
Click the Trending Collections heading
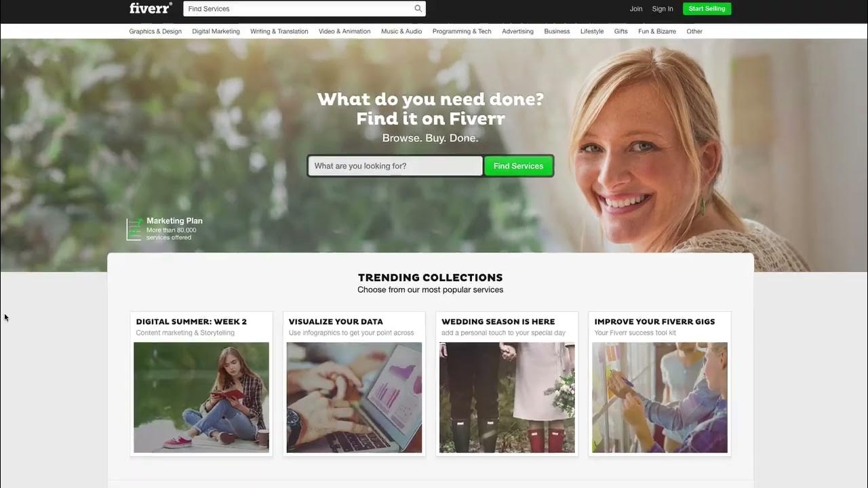tap(431, 277)
